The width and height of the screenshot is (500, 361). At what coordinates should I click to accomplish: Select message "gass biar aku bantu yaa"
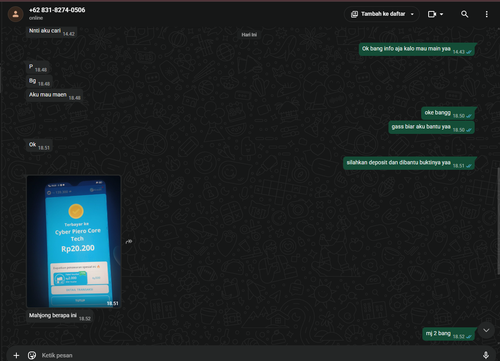tap(431, 127)
